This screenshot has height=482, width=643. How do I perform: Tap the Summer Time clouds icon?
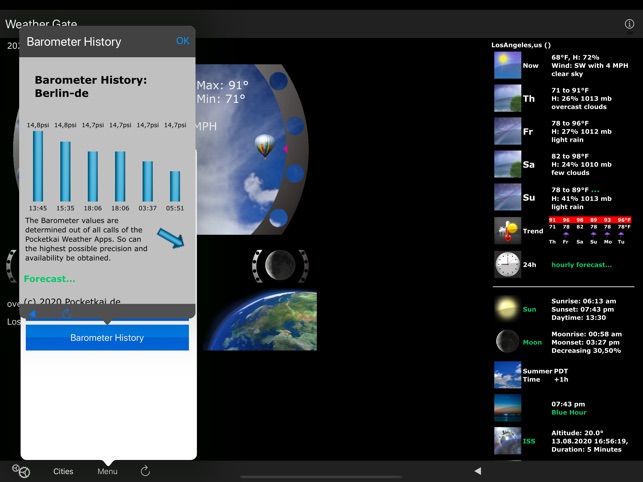click(x=507, y=375)
